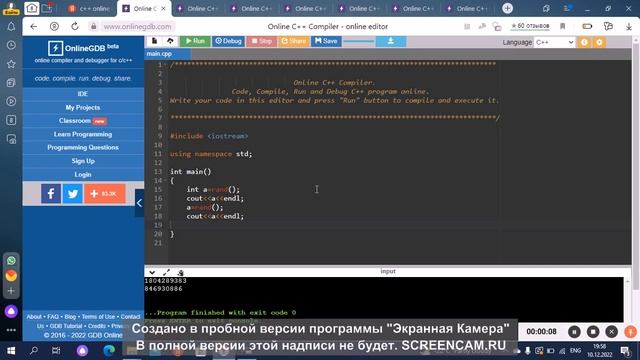The width and height of the screenshot is (640, 360).
Task: Cancel the recording with the X button
Action: [x=611, y=332]
